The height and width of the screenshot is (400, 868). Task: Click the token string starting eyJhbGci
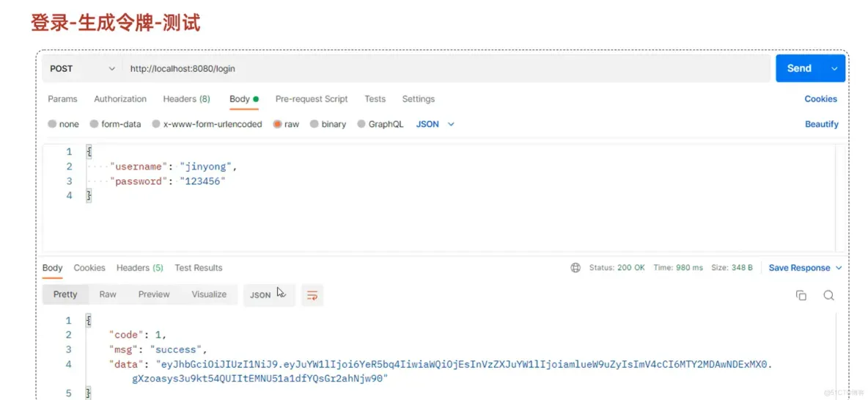pos(465,365)
